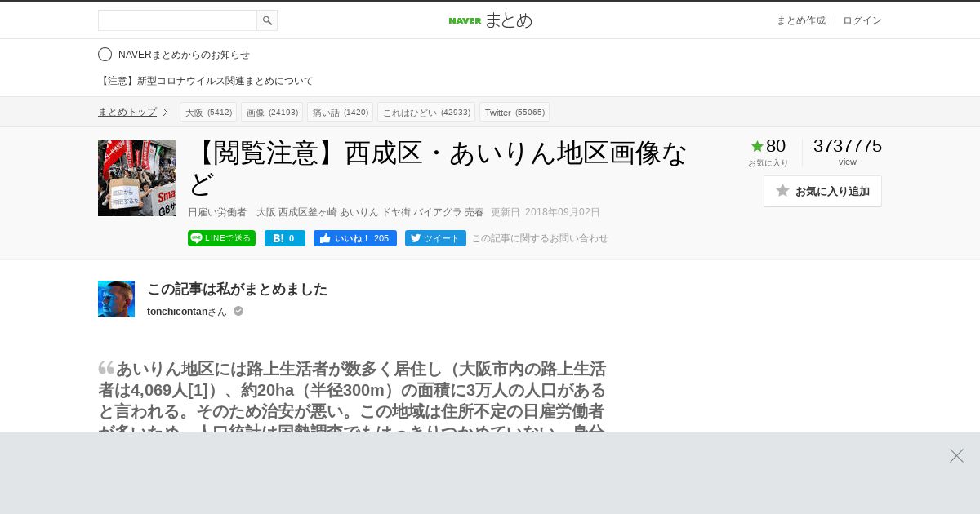
Task: Go to まとめトップ breadcrumb
Action: point(127,112)
